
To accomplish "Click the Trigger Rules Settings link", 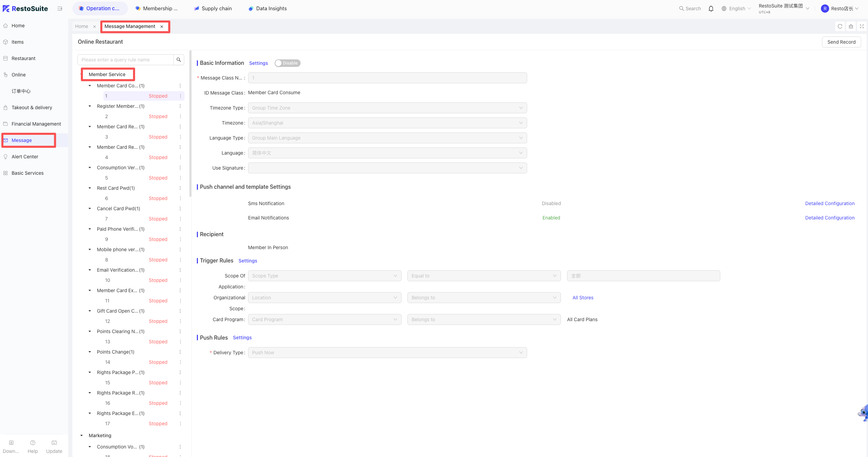I will pyautogui.click(x=248, y=261).
